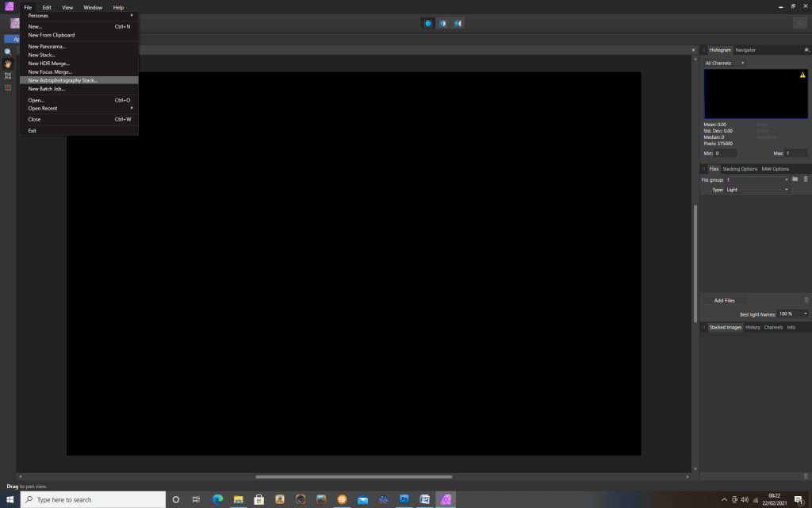
Task: Click the file group folder icon
Action: [795, 179]
